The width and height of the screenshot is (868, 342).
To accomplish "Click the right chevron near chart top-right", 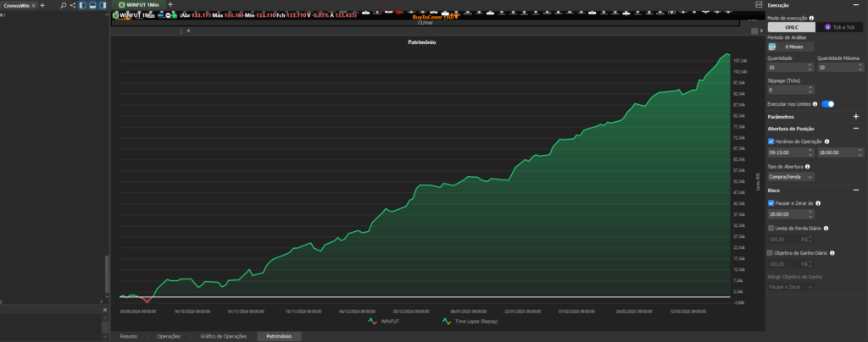I will (x=761, y=31).
